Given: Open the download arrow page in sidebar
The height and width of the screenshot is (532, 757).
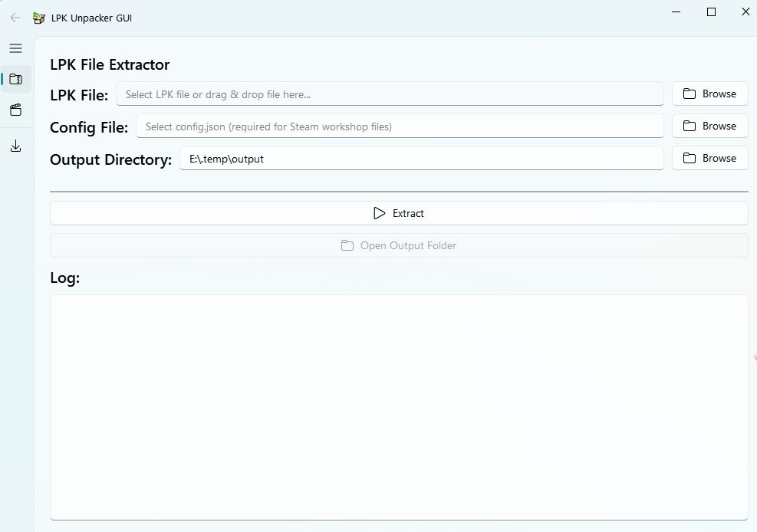Looking at the screenshot, I should click(15, 146).
